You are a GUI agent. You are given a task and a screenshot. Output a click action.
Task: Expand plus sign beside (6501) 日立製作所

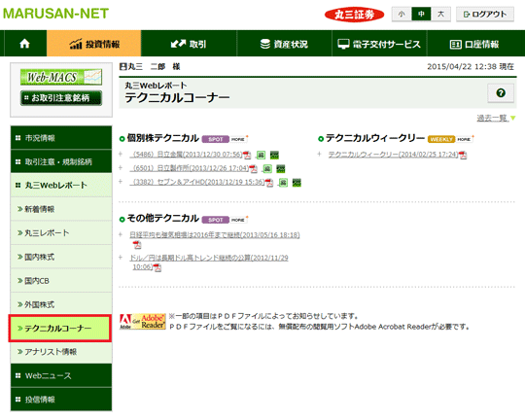pos(121,168)
